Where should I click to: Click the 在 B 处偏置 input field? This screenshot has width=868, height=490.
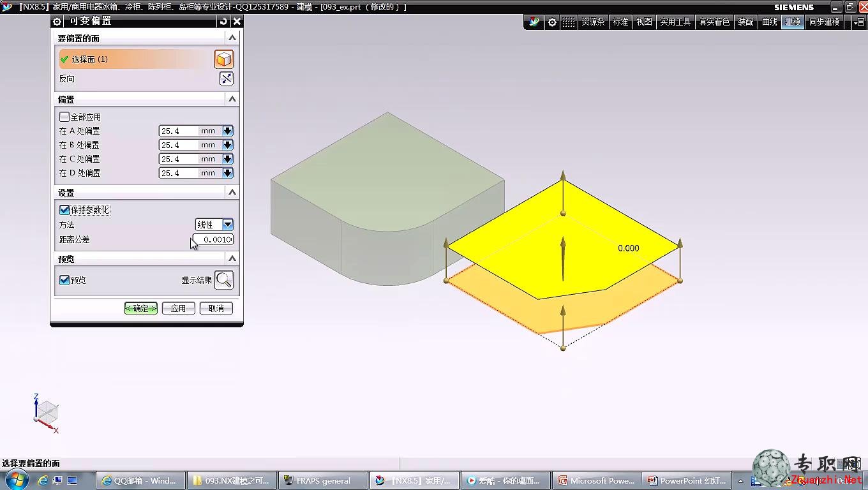pos(179,145)
